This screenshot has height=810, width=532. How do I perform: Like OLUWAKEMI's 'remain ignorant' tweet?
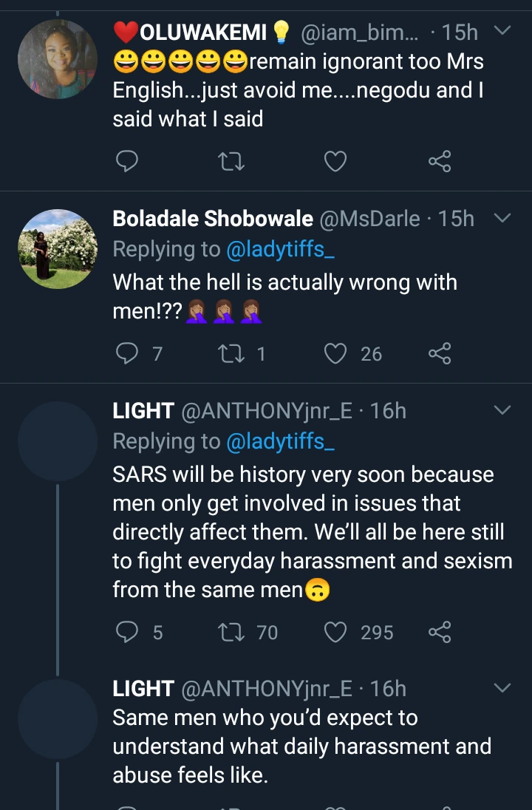(335, 160)
